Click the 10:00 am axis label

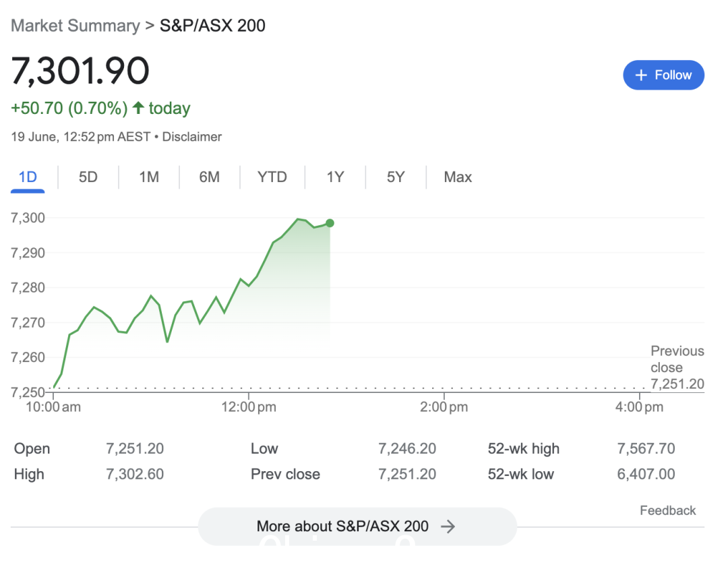point(53,407)
